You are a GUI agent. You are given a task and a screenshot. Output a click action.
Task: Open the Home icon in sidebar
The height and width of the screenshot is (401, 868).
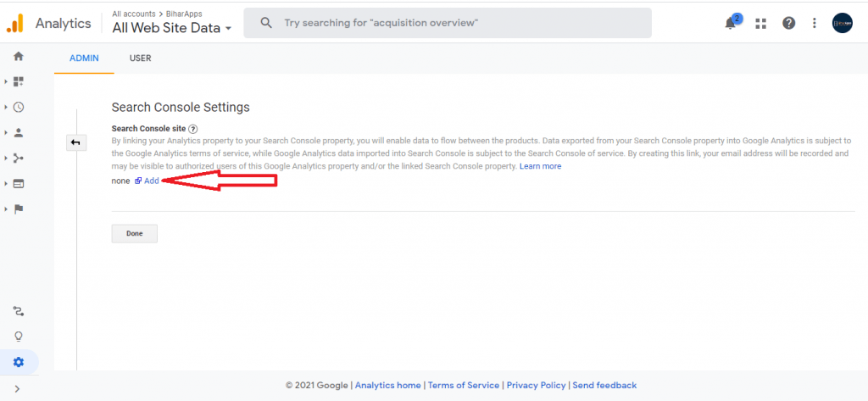tap(19, 56)
